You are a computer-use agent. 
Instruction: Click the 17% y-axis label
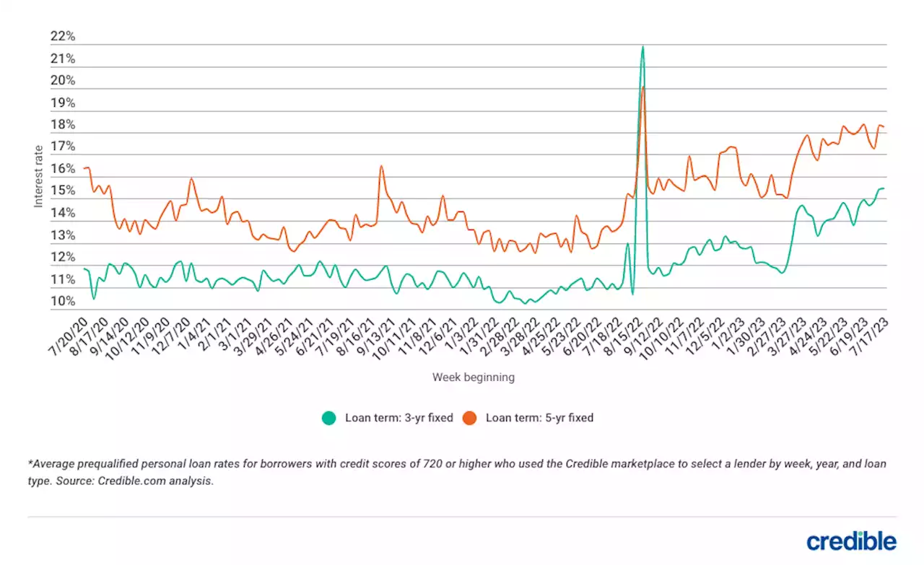pyautogui.click(x=63, y=147)
